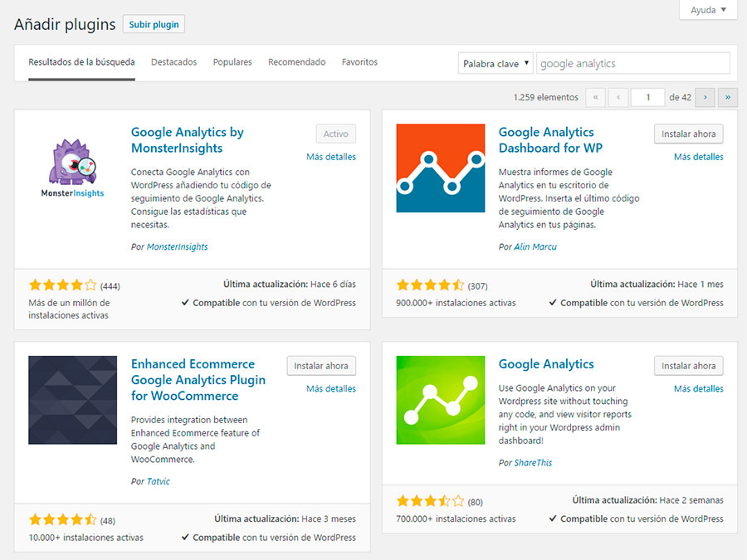The width and height of the screenshot is (747, 560).
Task: Click star rating of ShareThis Google Analytics
Action: coord(430,501)
